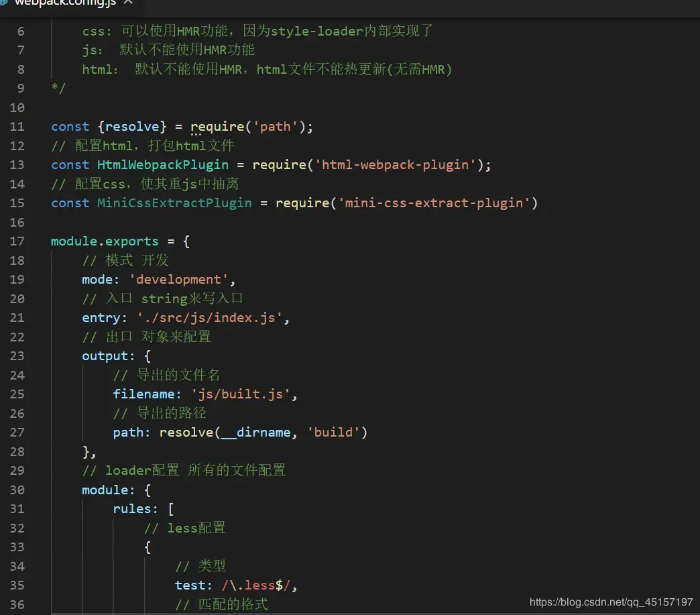Screen dimensions: 700x615
Task: Click line number 11 in gutter
Action: click(17, 127)
